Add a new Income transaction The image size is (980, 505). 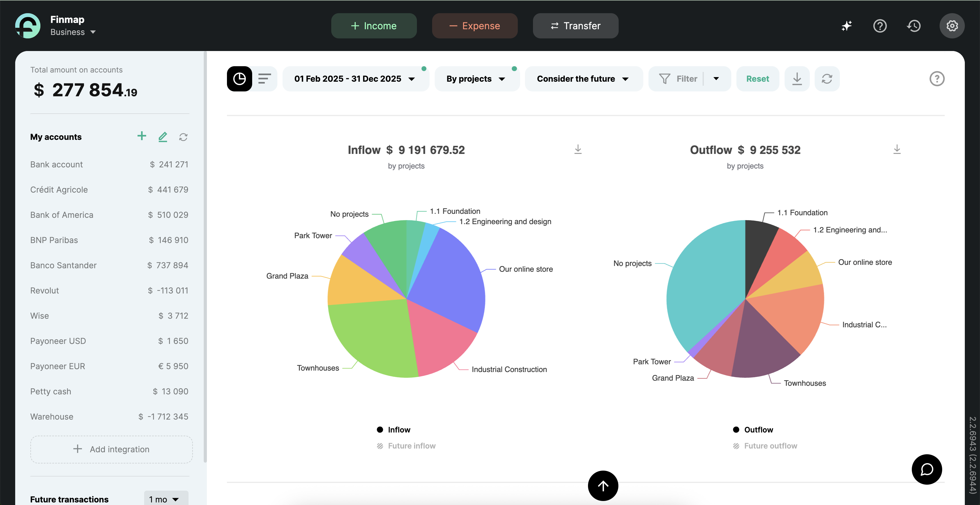click(374, 26)
